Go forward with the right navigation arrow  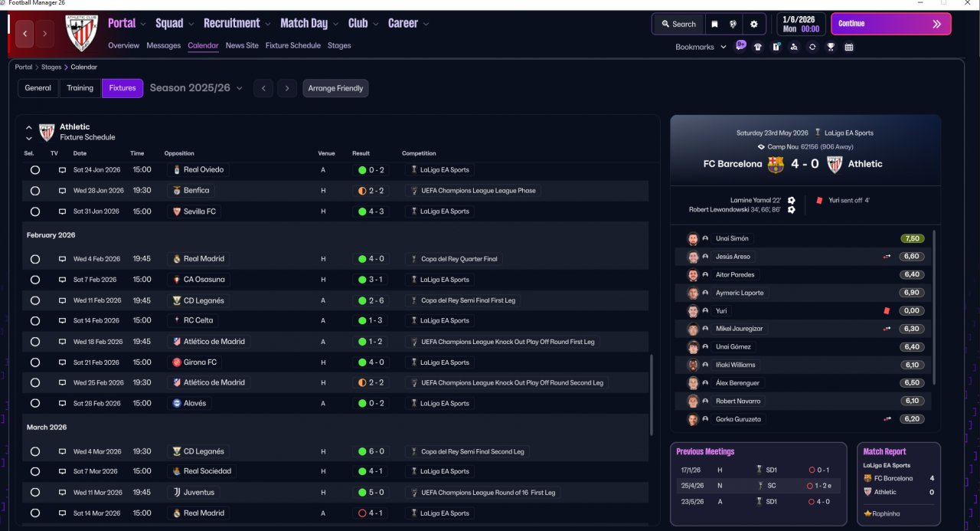pos(45,34)
